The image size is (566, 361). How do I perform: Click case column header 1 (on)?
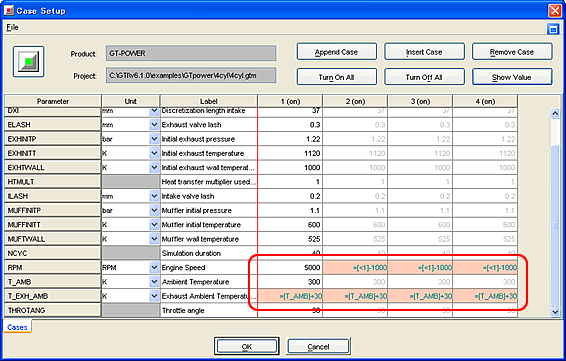click(x=290, y=101)
